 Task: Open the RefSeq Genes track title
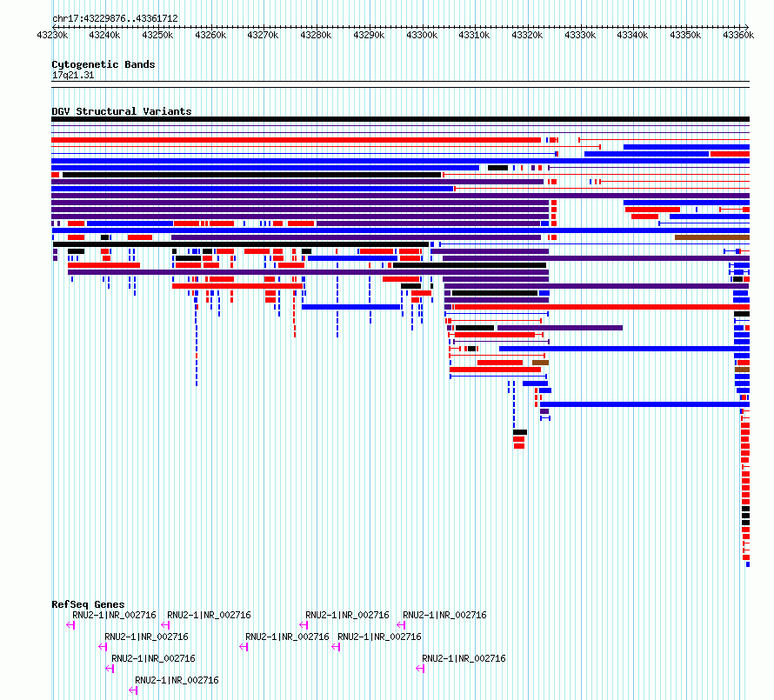88,604
